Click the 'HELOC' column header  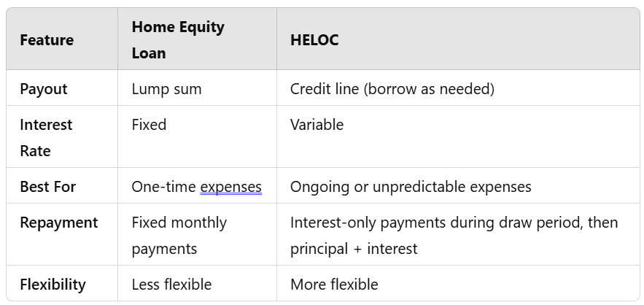click(314, 40)
